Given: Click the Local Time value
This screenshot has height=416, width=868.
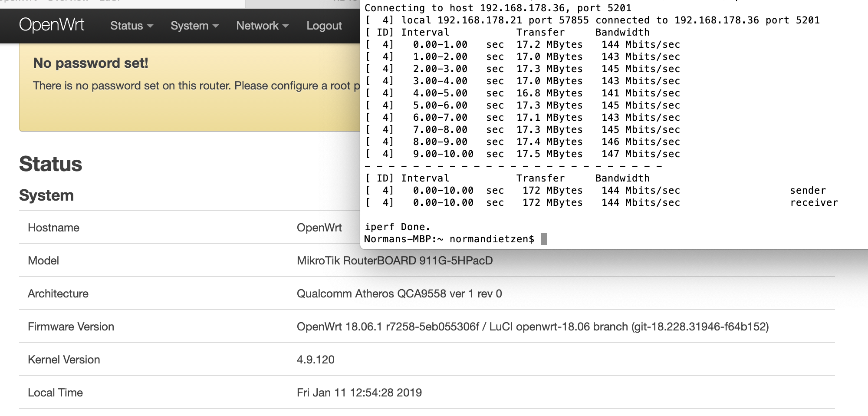Looking at the screenshot, I should [359, 393].
